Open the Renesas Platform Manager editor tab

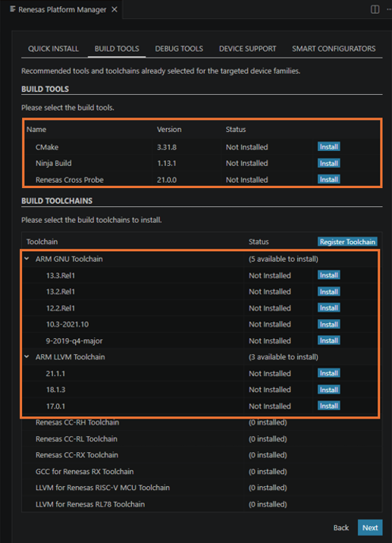coord(61,10)
